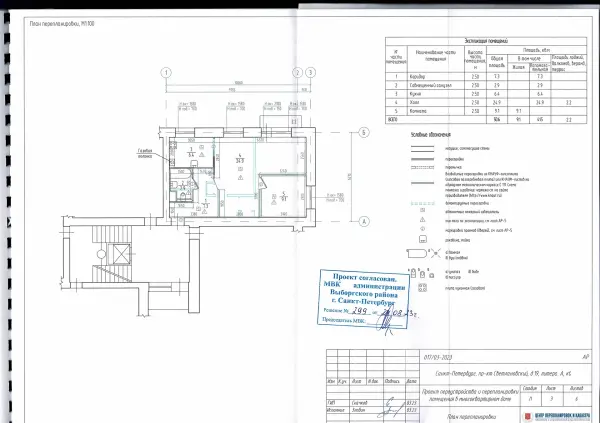
Task: Click the elevator shaft symbol in the stairwell
Action: point(120,254)
